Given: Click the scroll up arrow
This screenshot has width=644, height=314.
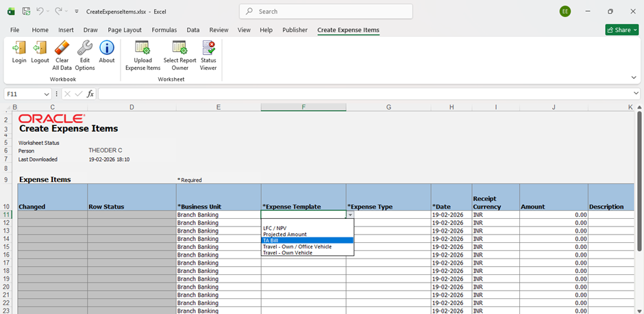Looking at the screenshot, I should pos(639,107).
